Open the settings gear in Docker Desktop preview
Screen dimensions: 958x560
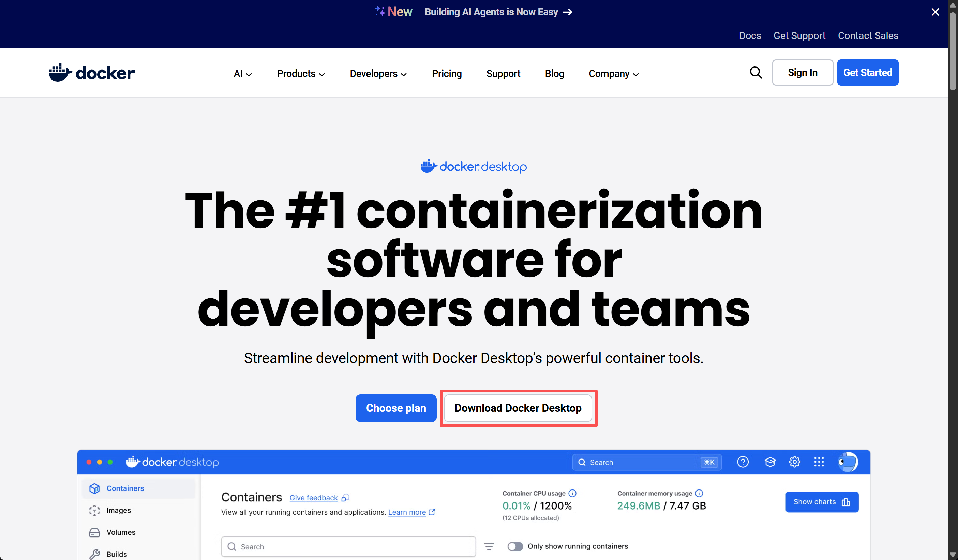(x=795, y=462)
